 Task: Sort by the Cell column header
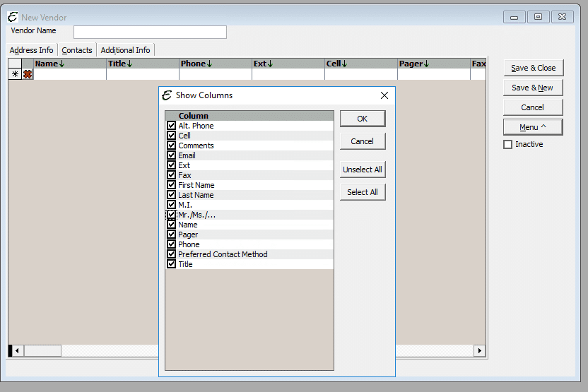(x=360, y=64)
